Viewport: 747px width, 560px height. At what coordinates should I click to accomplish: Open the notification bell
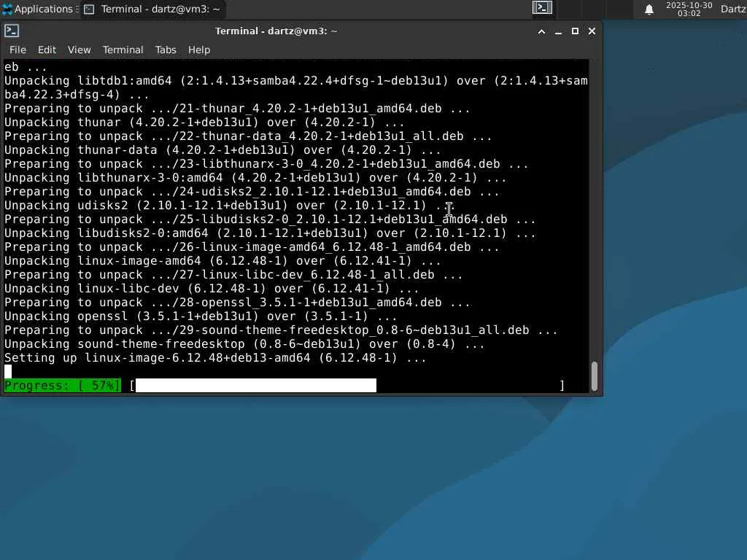[x=649, y=9]
